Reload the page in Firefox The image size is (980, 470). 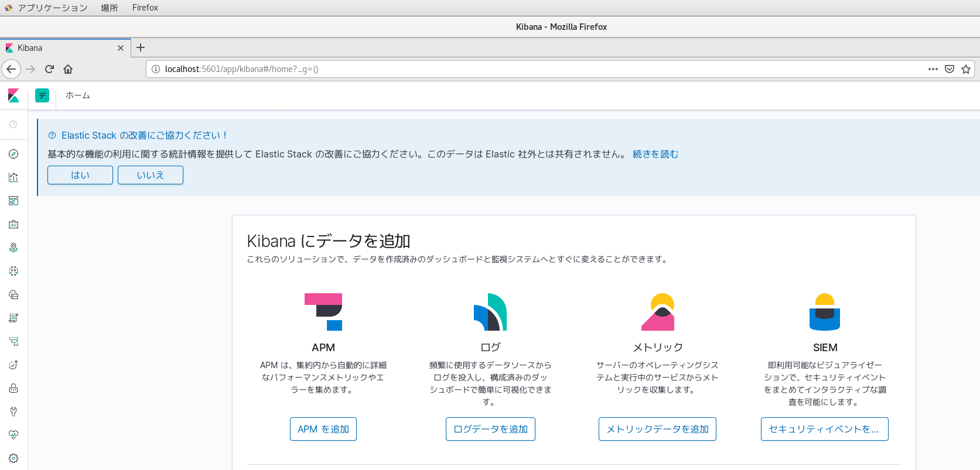click(49, 69)
